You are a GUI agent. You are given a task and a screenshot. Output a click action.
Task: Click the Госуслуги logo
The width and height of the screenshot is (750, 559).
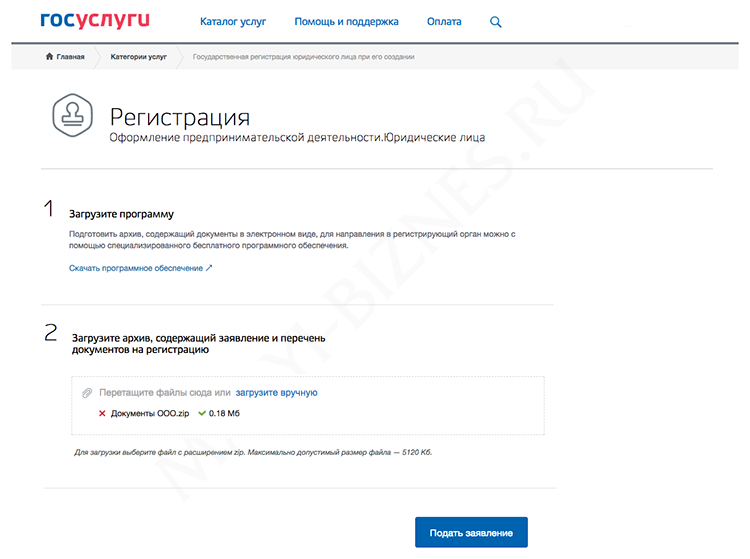pyautogui.click(x=98, y=21)
